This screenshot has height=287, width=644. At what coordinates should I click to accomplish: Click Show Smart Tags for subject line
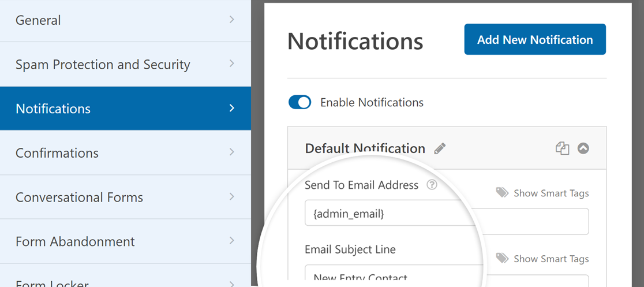pyautogui.click(x=551, y=259)
